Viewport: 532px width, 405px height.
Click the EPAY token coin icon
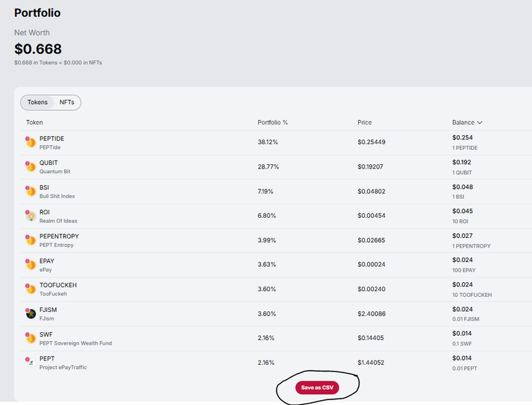(30, 264)
